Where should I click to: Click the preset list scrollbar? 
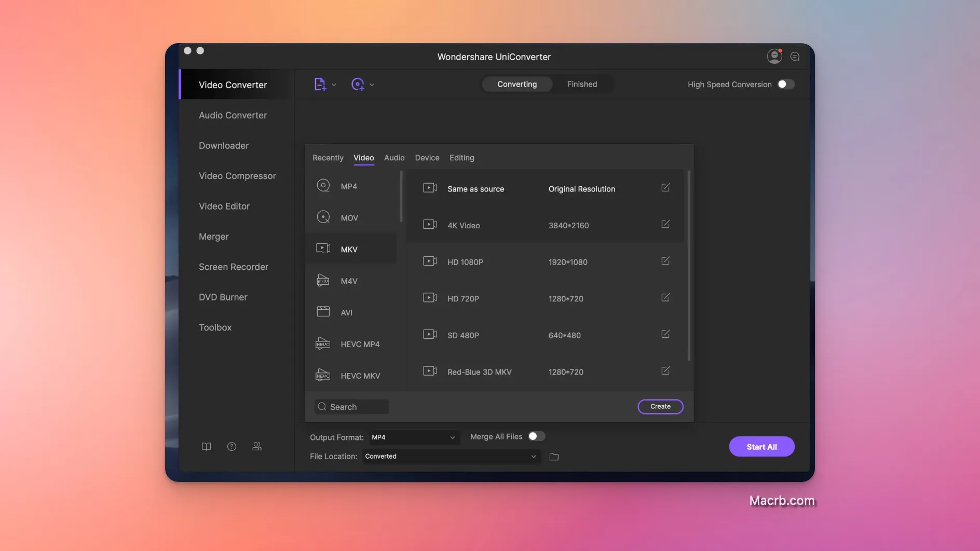click(x=689, y=266)
